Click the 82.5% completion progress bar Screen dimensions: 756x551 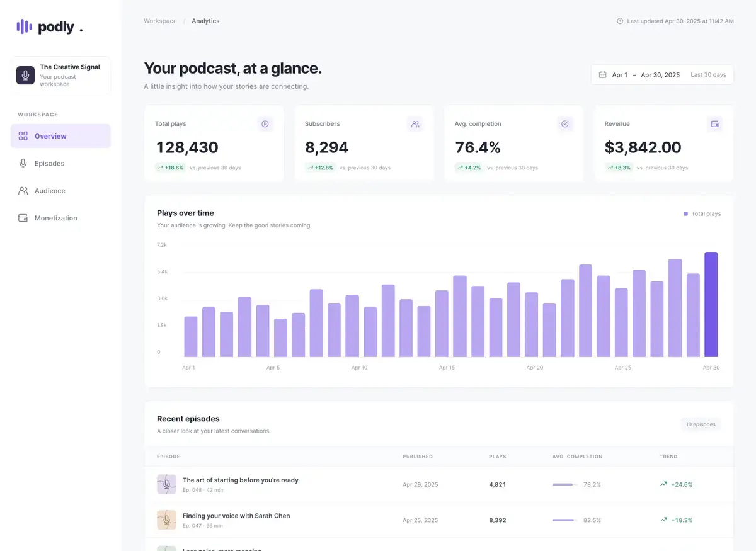point(564,521)
